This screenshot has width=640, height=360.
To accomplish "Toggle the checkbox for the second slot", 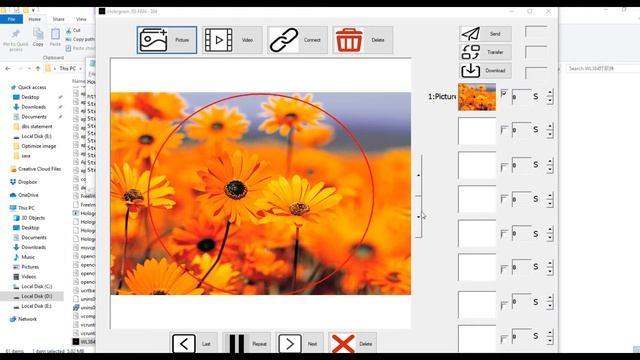I will click(x=504, y=130).
